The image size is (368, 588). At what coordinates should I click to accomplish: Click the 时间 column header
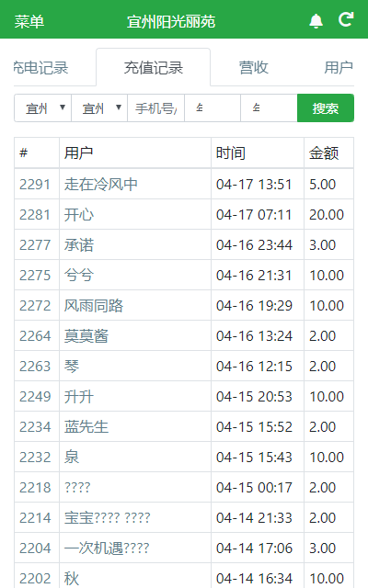[231, 153]
